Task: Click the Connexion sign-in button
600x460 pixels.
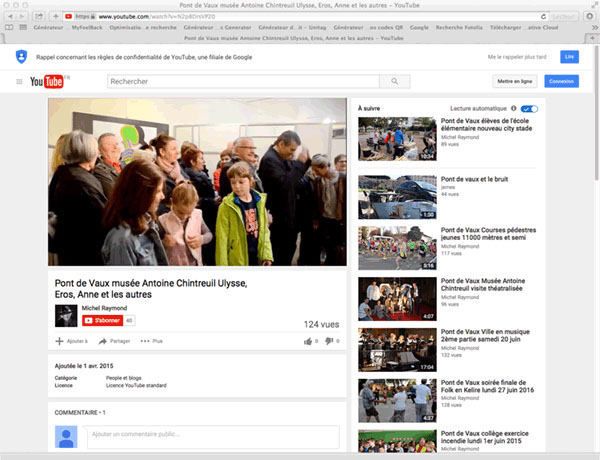Action: click(x=561, y=81)
